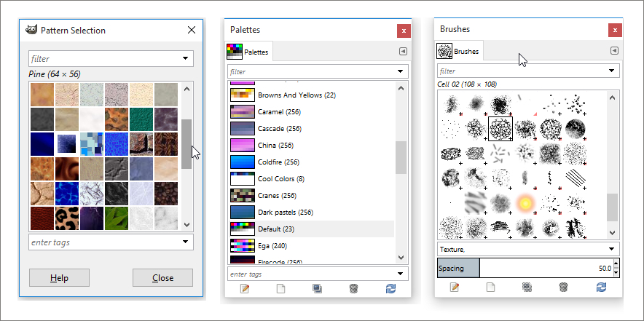Open the Palettes panel configuration menu arrow

(403, 52)
